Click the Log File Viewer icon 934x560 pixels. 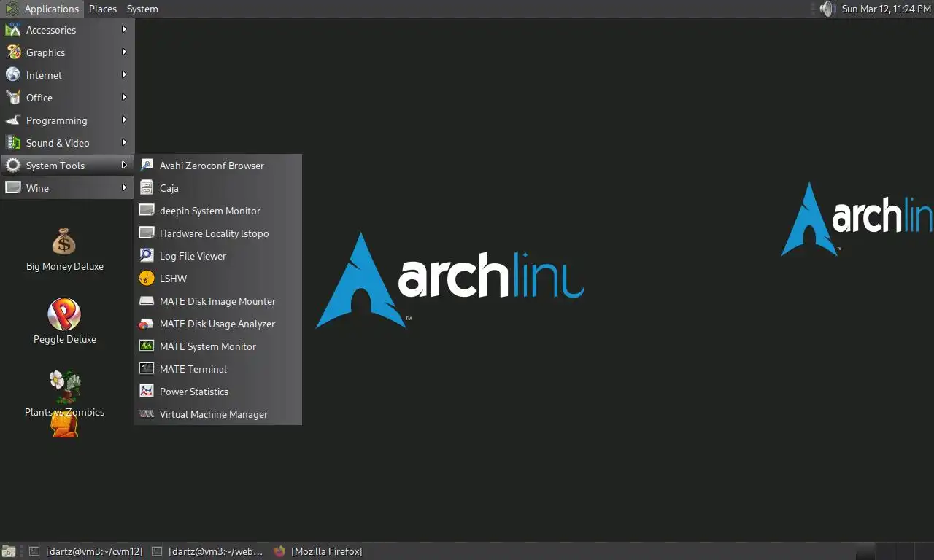147,256
